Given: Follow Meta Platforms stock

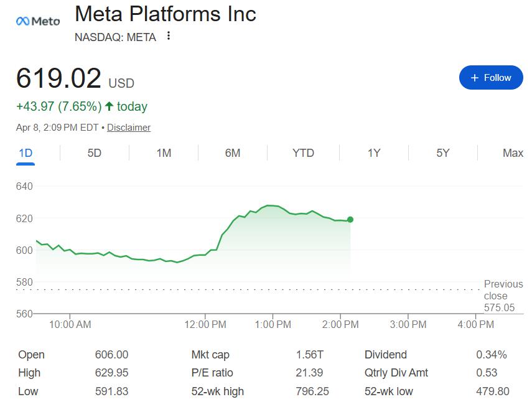Looking at the screenshot, I should [x=491, y=78].
